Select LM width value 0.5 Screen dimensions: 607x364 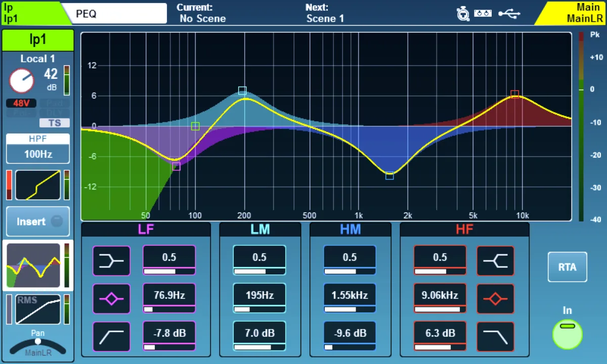259,260
